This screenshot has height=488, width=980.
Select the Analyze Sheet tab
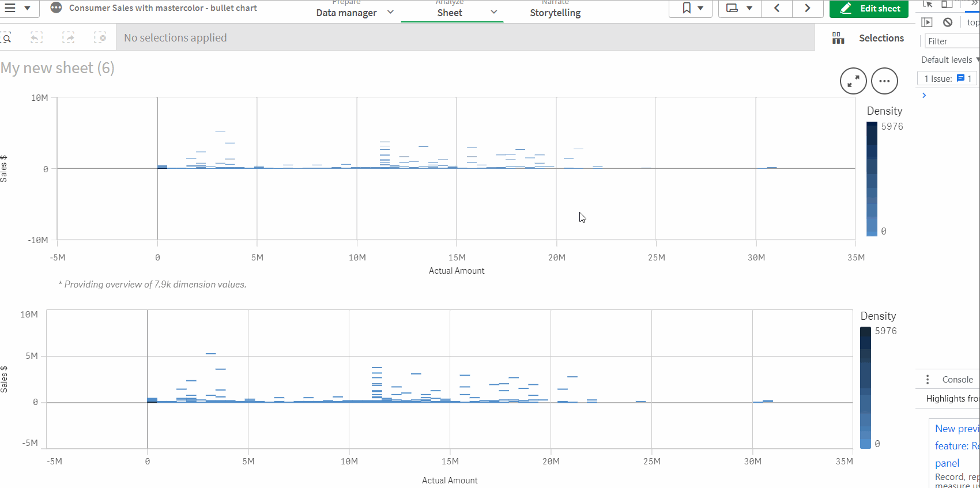[x=450, y=11]
